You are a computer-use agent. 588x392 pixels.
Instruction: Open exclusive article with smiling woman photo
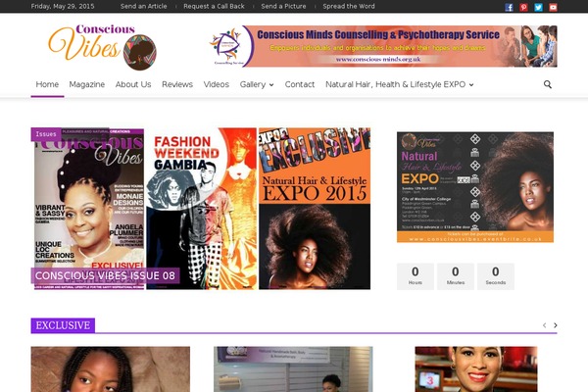(476, 369)
